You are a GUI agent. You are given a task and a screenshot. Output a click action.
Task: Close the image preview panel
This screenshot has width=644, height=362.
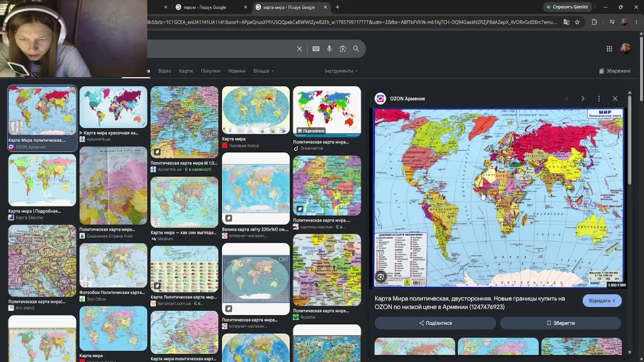point(615,99)
